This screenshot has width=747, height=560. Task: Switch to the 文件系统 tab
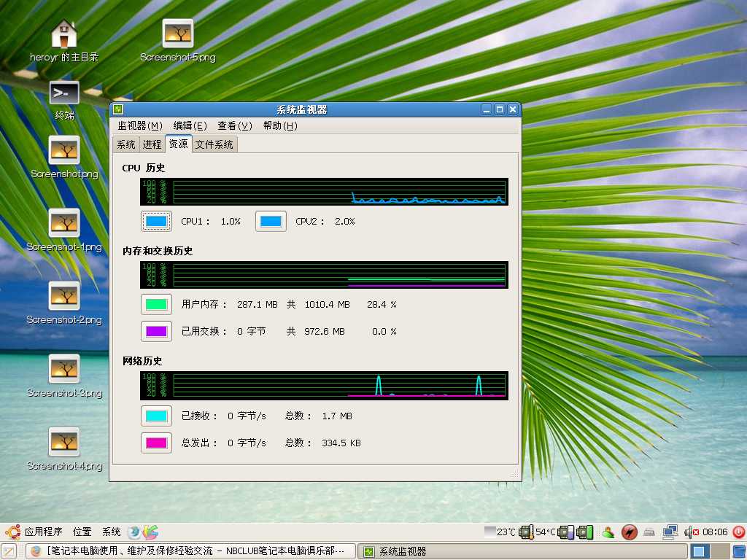click(x=214, y=144)
